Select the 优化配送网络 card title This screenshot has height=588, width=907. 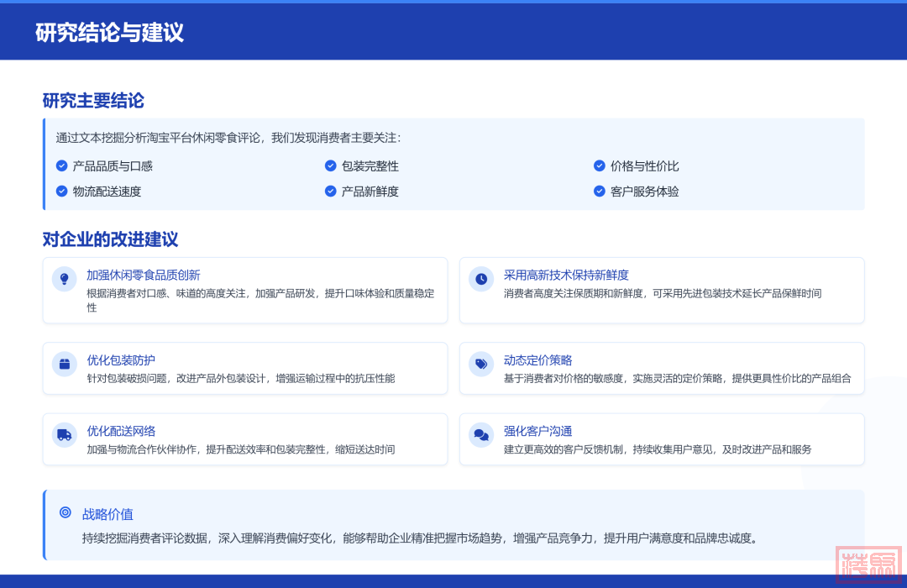121,431
